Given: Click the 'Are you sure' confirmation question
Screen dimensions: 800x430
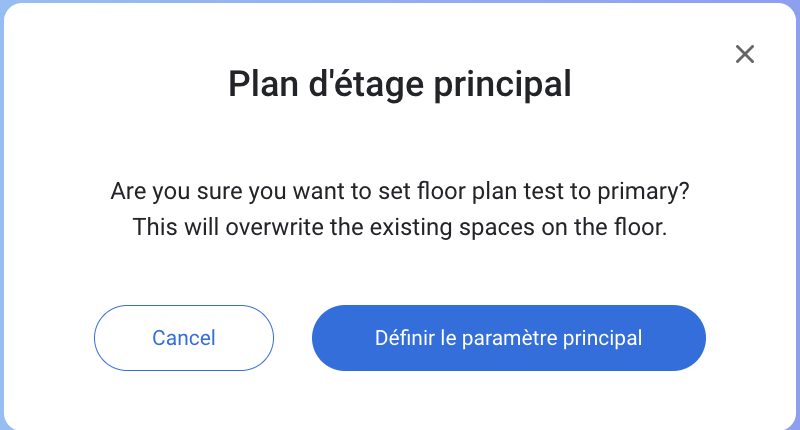Looking at the screenshot, I should point(400,190).
